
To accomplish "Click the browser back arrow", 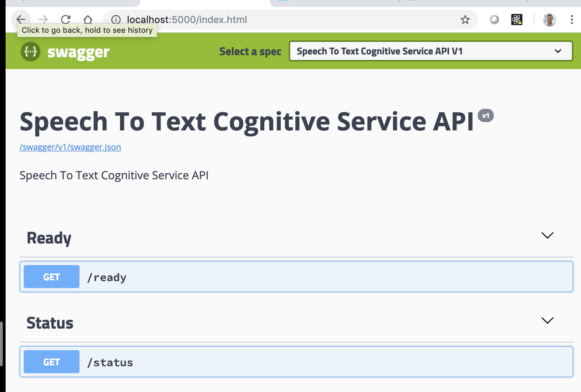I will click(x=21, y=20).
